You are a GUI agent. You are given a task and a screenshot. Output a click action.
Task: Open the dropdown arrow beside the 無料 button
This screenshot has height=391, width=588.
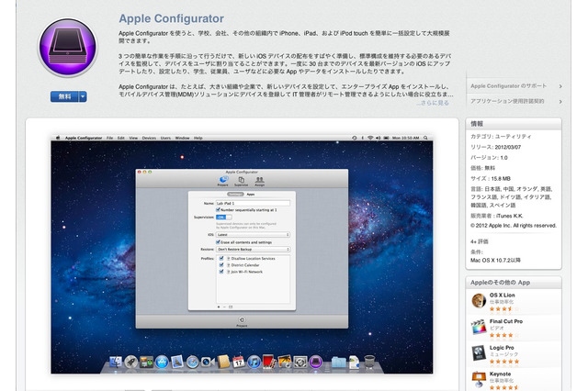pyautogui.click(x=83, y=96)
